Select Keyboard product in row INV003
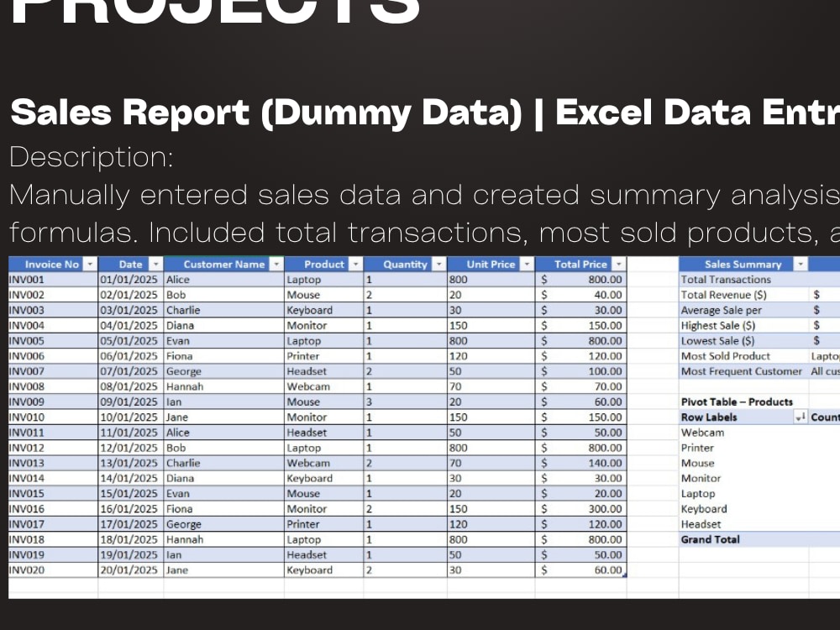Screen dimensions: 840x630 pos(324,310)
